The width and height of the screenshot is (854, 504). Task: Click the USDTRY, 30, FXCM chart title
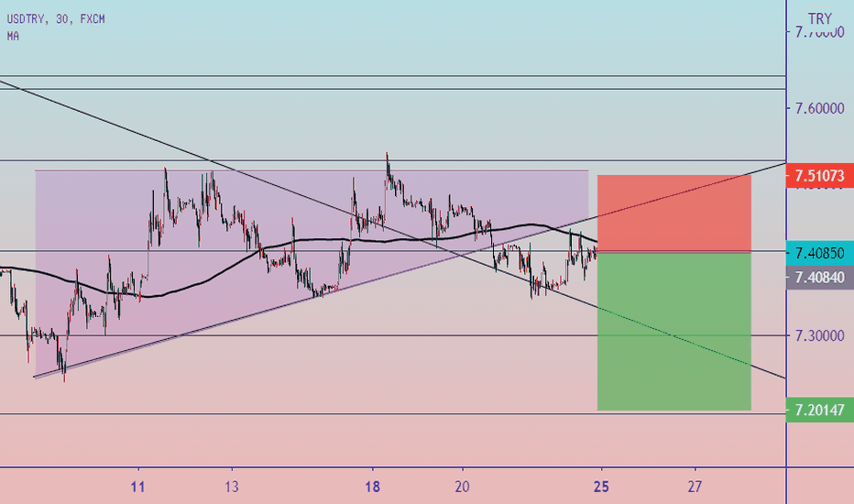pyautogui.click(x=56, y=19)
